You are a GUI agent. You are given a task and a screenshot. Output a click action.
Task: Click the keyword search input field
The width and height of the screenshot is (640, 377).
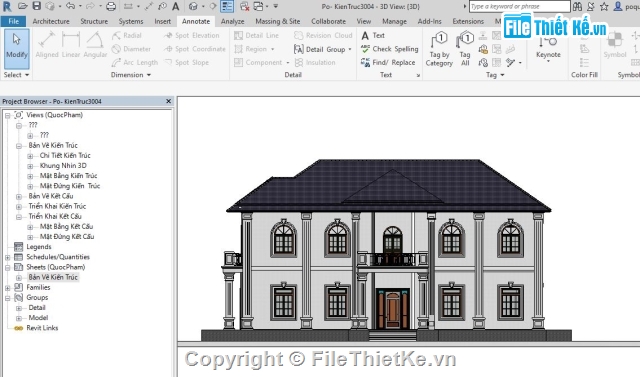point(519,7)
